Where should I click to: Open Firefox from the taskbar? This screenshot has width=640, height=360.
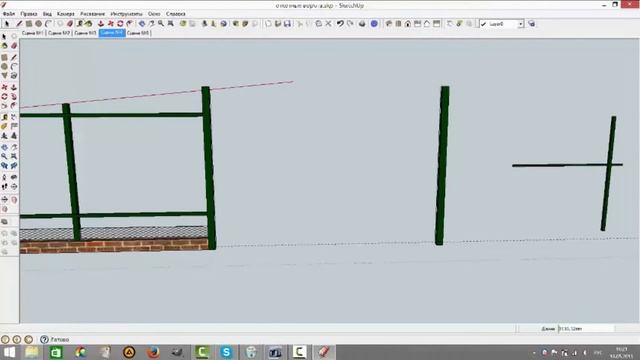pos(153,352)
